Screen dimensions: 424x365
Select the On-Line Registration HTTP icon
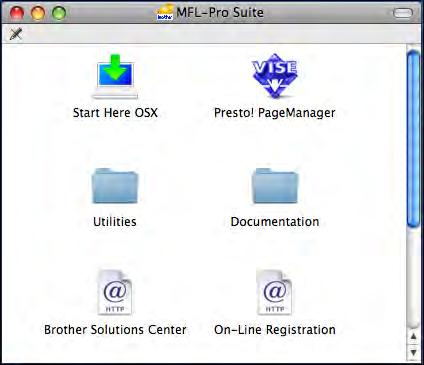(275, 292)
